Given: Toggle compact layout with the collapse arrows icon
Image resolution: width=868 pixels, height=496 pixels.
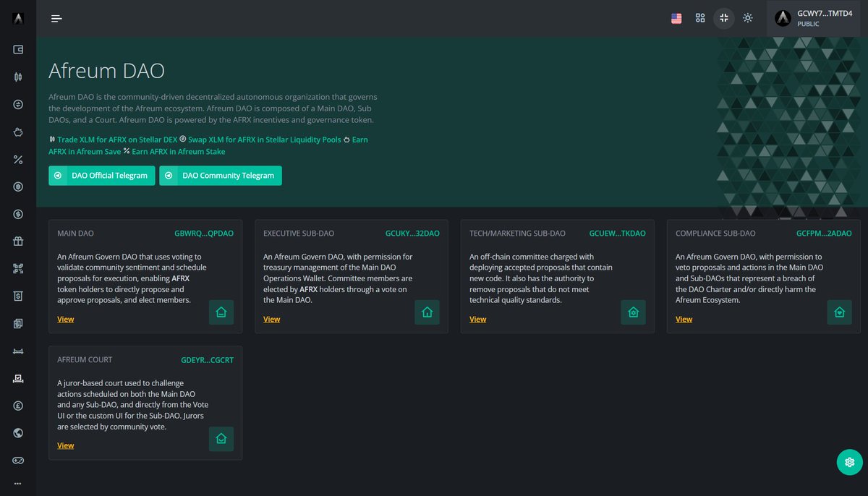Looking at the screenshot, I should point(724,18).
